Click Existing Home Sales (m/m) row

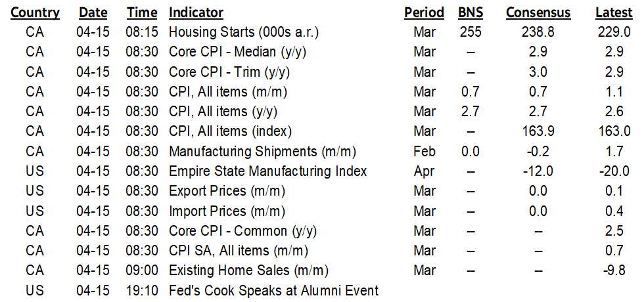coord(248,270)
